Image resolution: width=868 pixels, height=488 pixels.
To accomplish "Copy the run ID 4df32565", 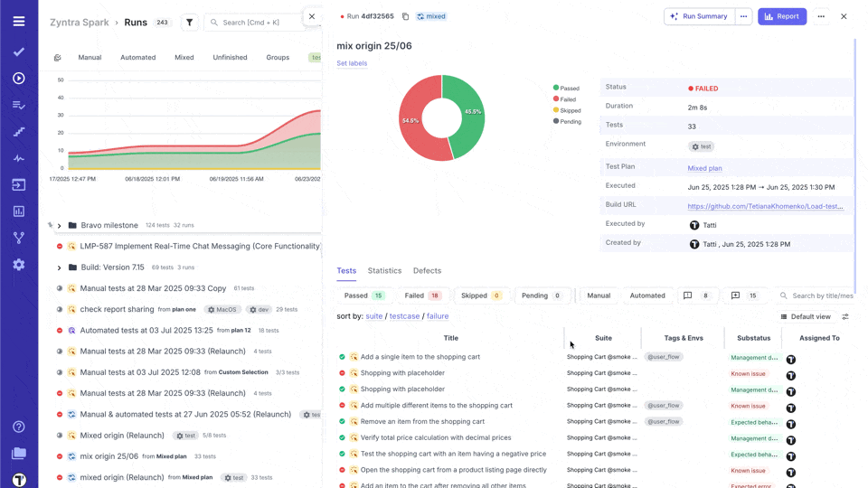I will pos(405,16).
